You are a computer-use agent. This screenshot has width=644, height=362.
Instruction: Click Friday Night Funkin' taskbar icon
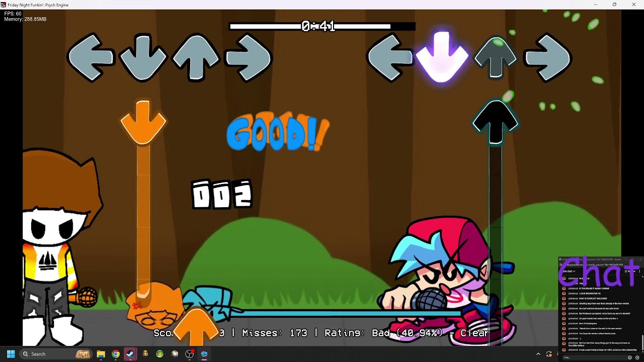204,354
